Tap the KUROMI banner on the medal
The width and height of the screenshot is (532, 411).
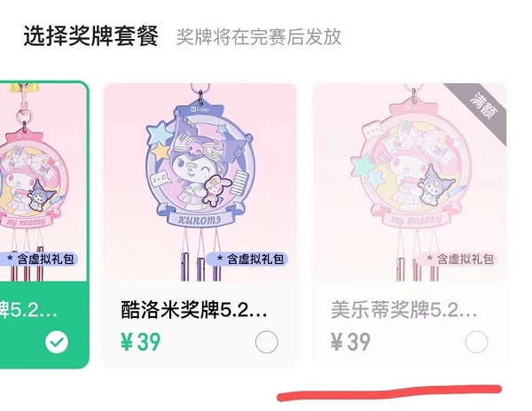[199, 221]
